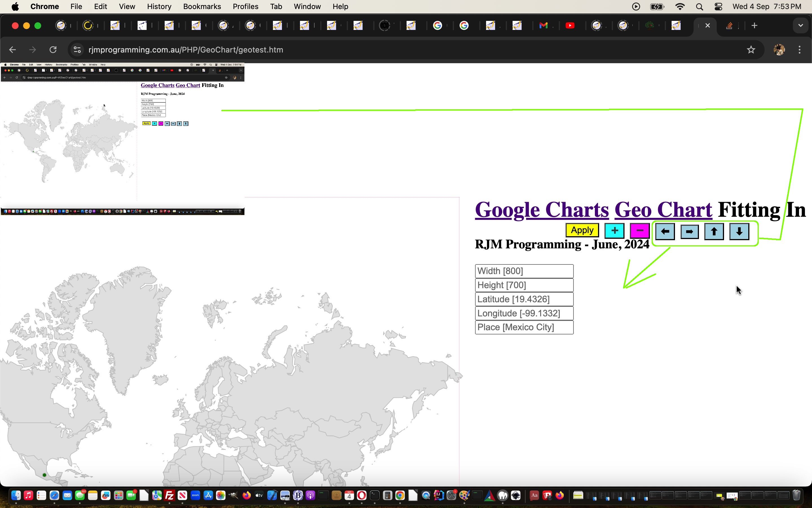The image size is (812, 508).
Task: Open the Help menu
Action: pos(340,6)
